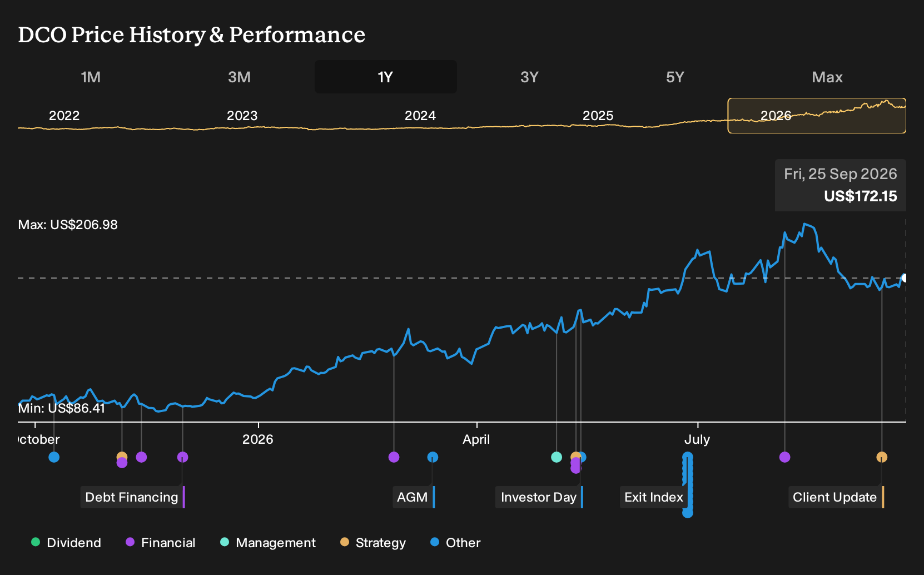Open the AGM event label

[x=414, y=497]
